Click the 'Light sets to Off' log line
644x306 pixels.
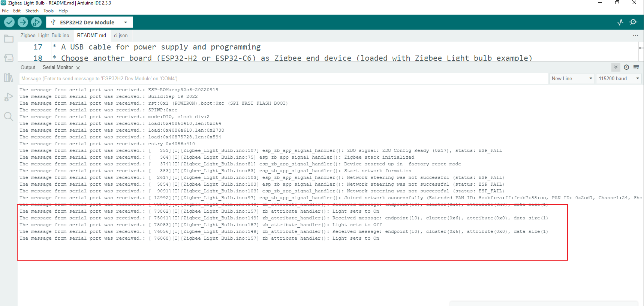[x=201, y=225]
